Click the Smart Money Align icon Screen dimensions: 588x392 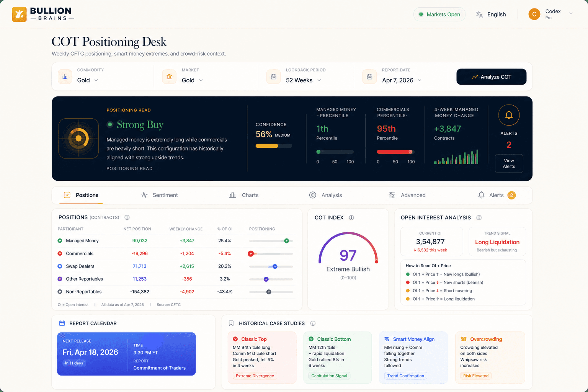[387, 339]
